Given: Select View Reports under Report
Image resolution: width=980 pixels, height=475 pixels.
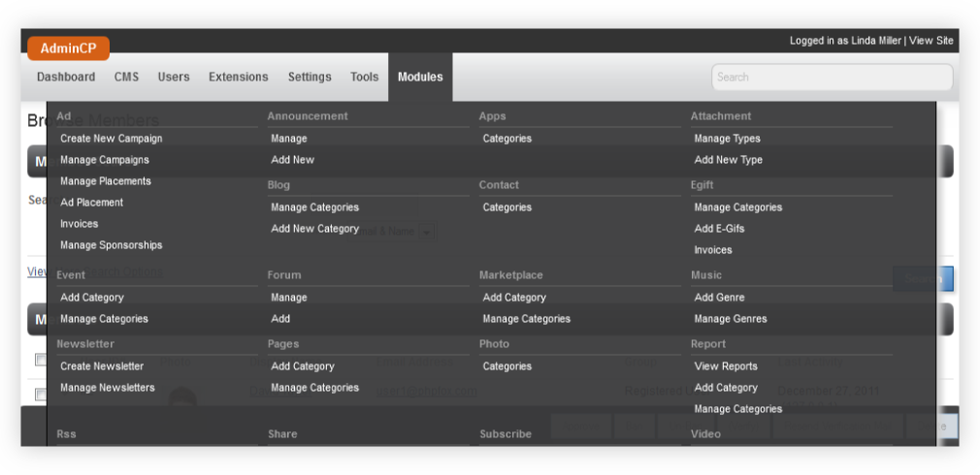Looking at the screenshot, I should pos(726,366).
